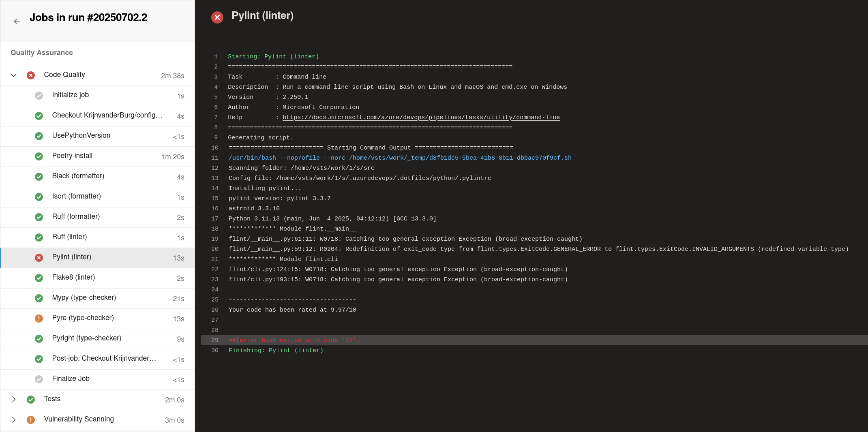The height and width of the screenshot is (432, 868).
Task: Open the command-line task docs link
Action: coord(421,117)
